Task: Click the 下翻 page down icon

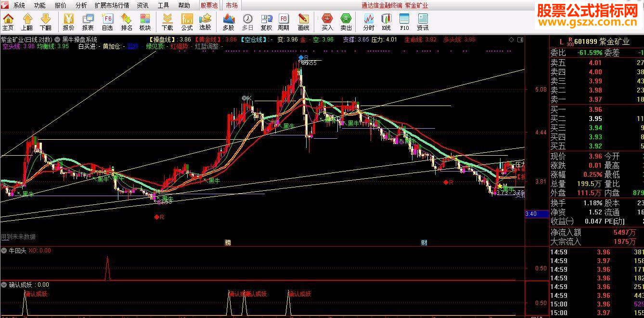Action: (x=46, y=22)
